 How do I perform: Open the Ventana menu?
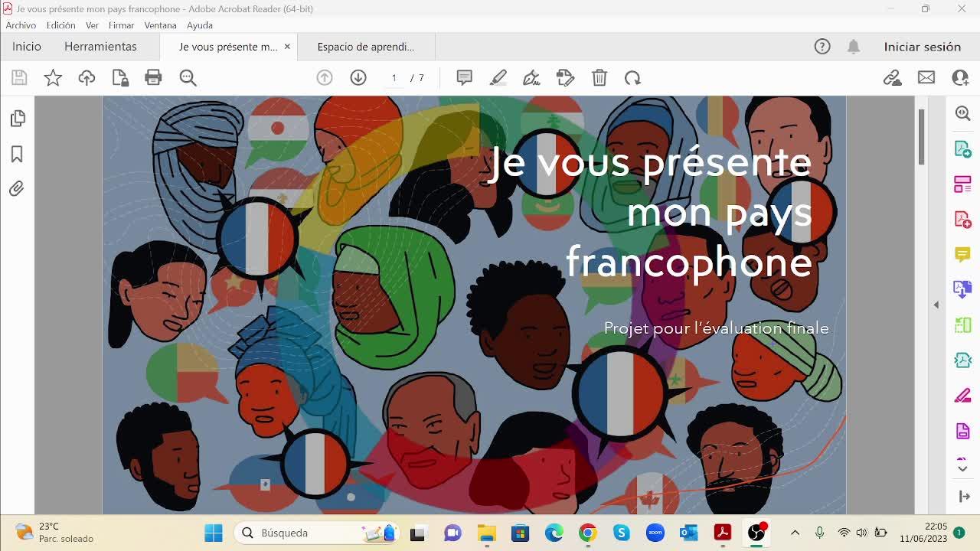point(160,25)
